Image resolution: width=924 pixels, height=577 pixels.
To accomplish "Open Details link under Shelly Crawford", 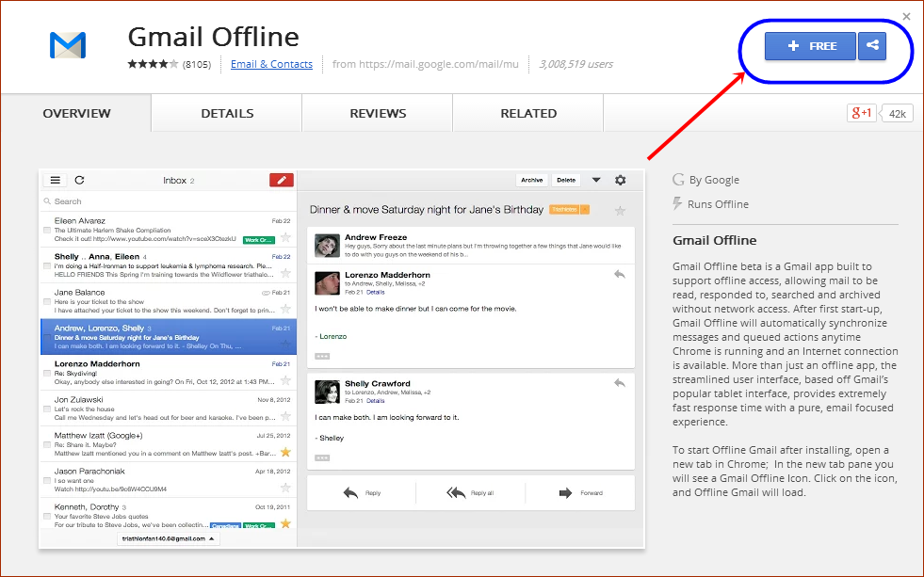I will pos(376,401).
